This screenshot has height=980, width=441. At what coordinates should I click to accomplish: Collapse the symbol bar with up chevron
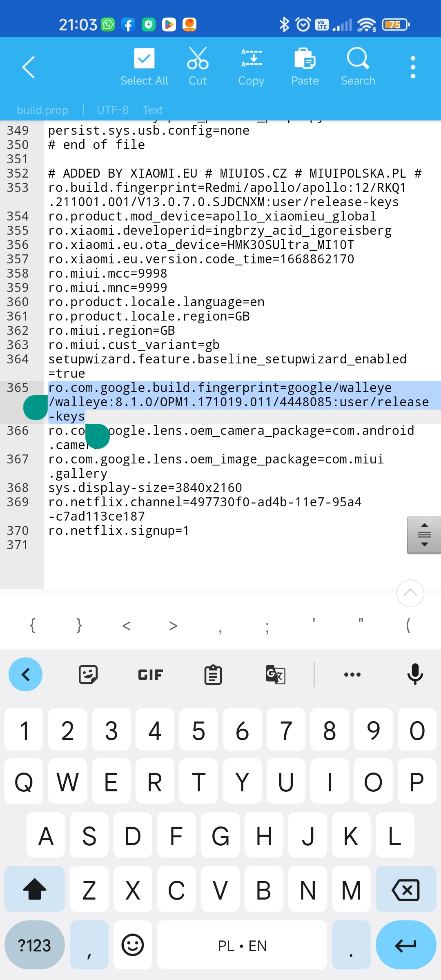click(410, 593)
